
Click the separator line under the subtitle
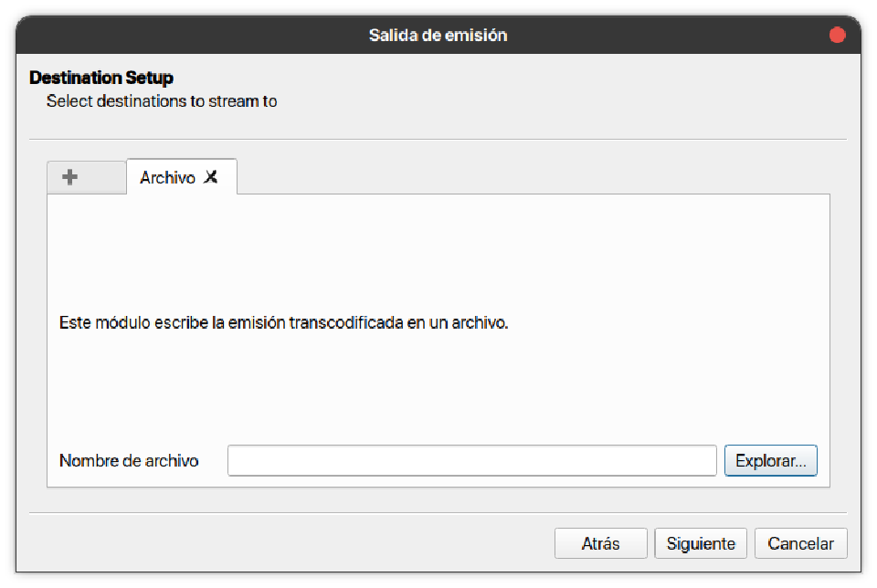[438, 139]
